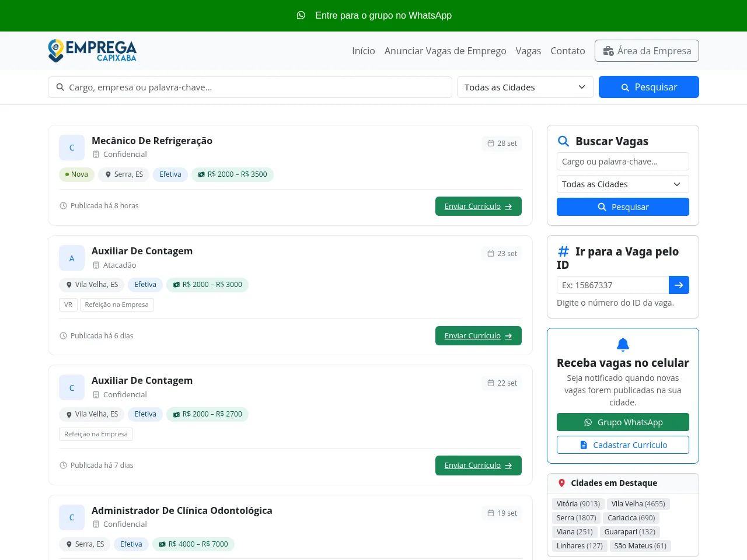Open the Administrador De Clínica Odontológica title

[x=182, y=510]
